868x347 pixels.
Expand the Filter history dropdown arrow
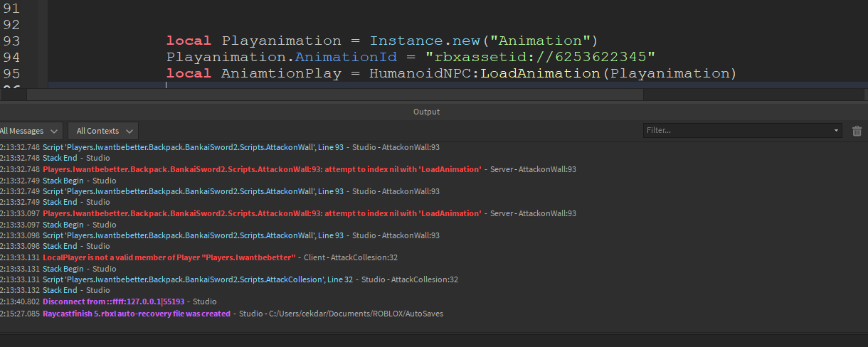point(836,131)
